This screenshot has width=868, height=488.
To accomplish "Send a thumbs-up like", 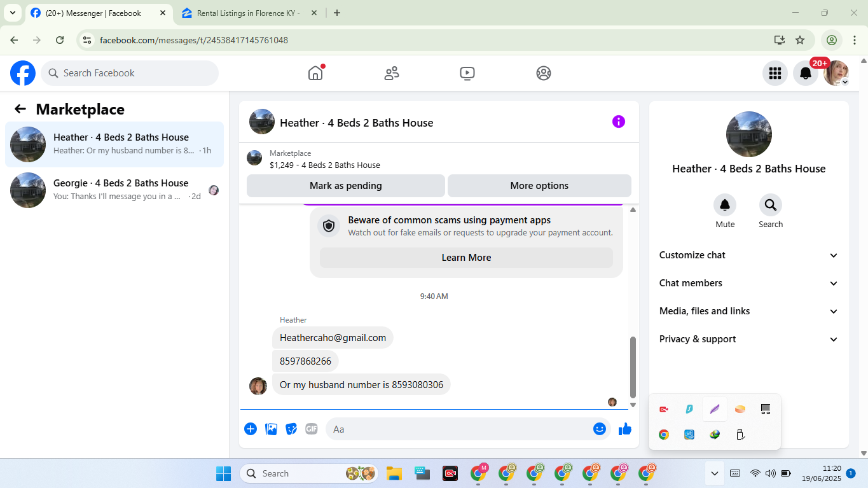I will coord(625,429).
